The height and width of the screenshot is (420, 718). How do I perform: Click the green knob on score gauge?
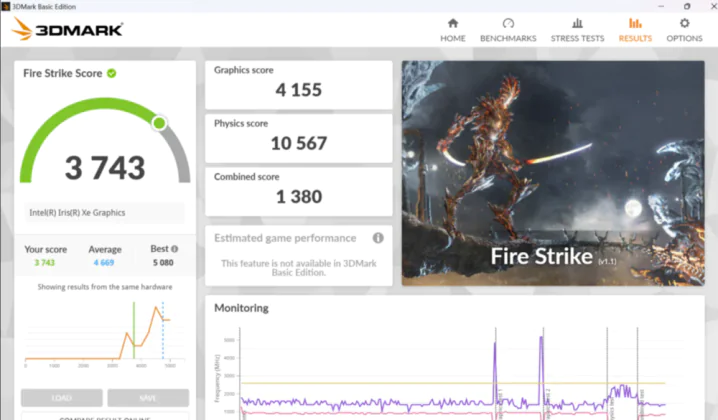[159, 123]
